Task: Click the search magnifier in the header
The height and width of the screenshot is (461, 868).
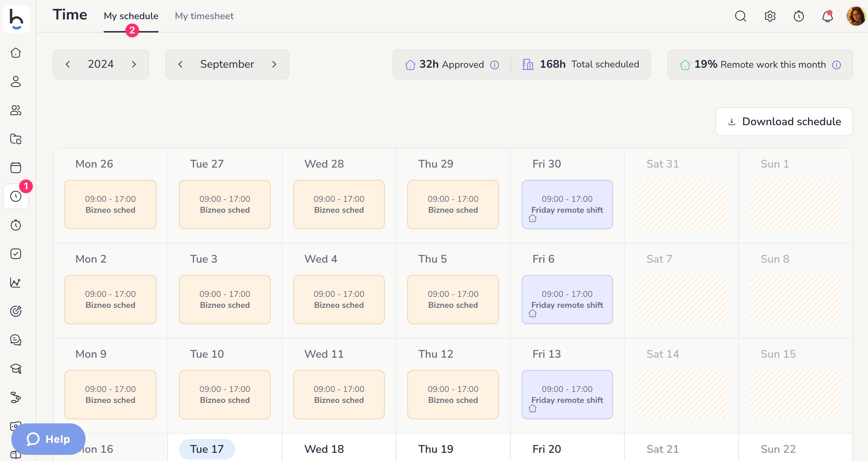Action: click(741, 16)
